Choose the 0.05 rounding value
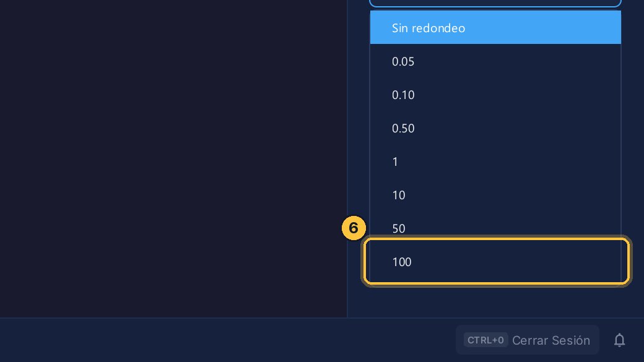Viewport: 644px width, 362px height. 495,61
